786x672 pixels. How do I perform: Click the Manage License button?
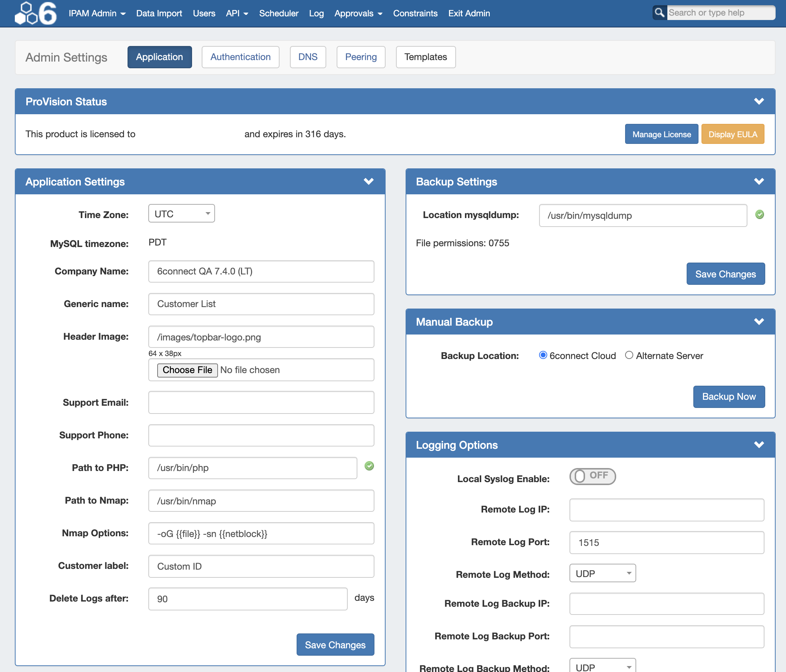(661, 134)
